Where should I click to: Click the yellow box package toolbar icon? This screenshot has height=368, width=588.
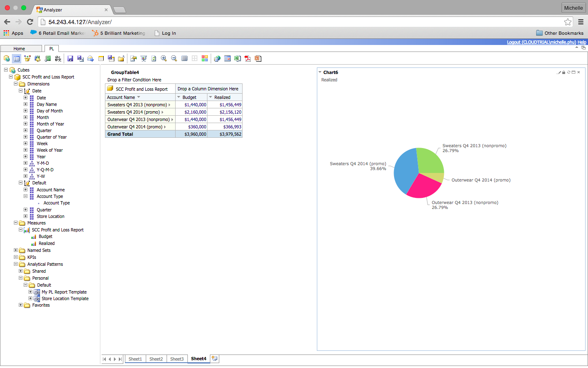click(27, 58)
